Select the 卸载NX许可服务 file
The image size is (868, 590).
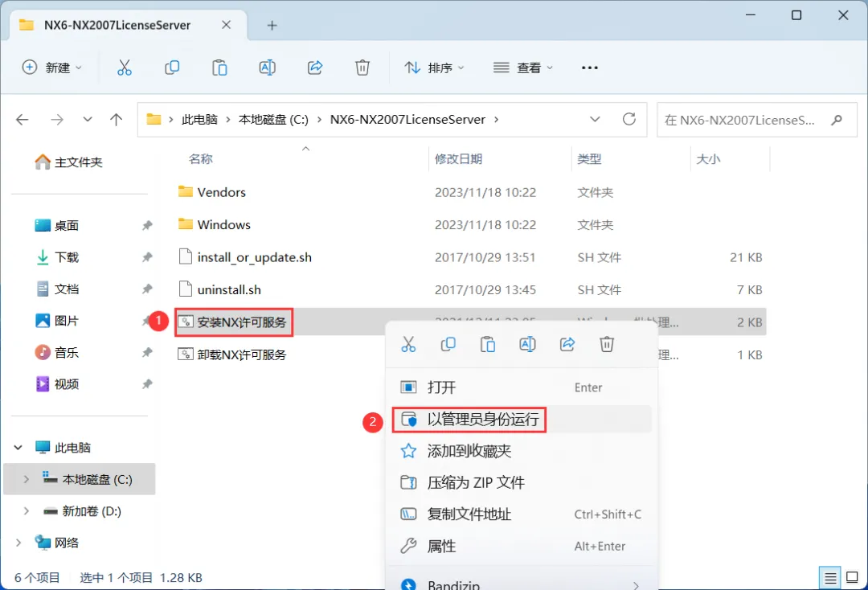(x=241, y=354)
